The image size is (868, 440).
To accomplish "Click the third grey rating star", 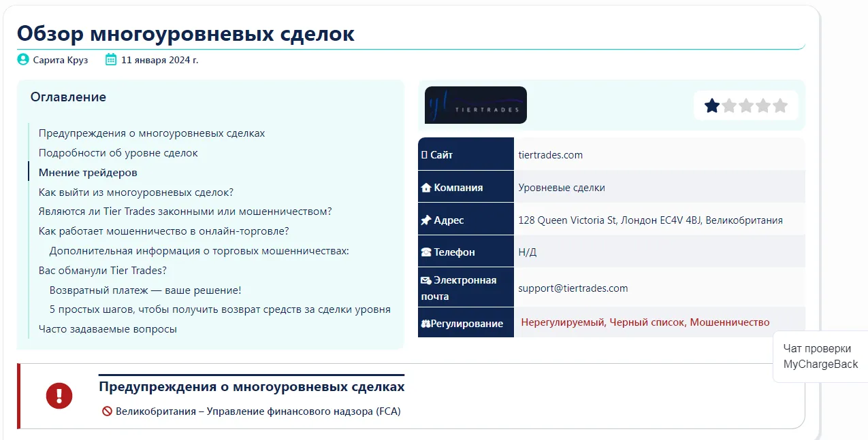I will [x=746, y=106].
